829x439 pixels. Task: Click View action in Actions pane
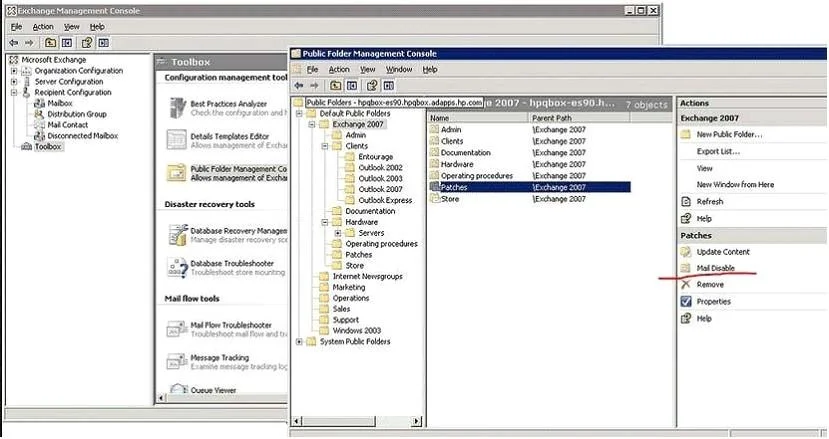[x=704, y=168]
